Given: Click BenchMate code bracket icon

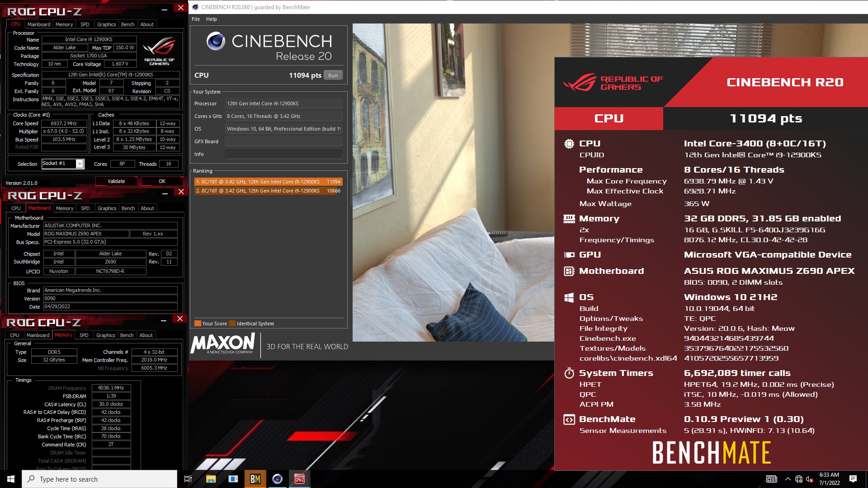Looking at the screenshot, I should [569, 419].
